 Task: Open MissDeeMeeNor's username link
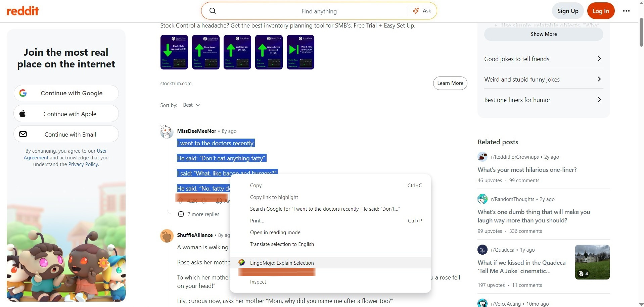197,131
